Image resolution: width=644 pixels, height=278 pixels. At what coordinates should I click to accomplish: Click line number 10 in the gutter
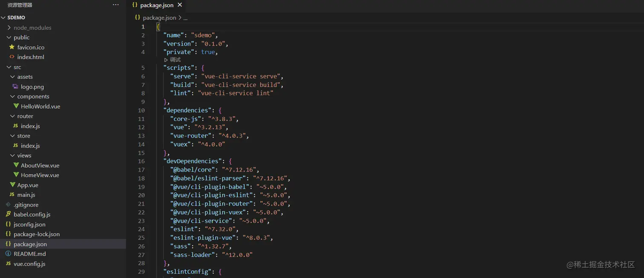pyautogui.click(x=141, y=110)
